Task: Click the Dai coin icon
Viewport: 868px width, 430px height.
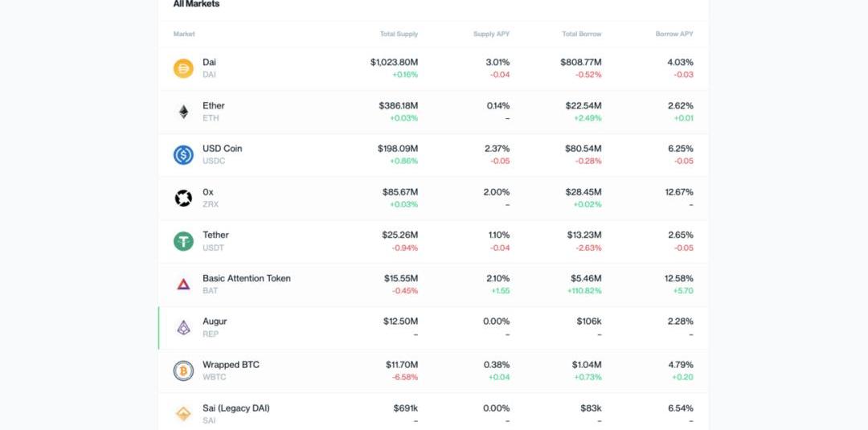Action: [183, 68]
